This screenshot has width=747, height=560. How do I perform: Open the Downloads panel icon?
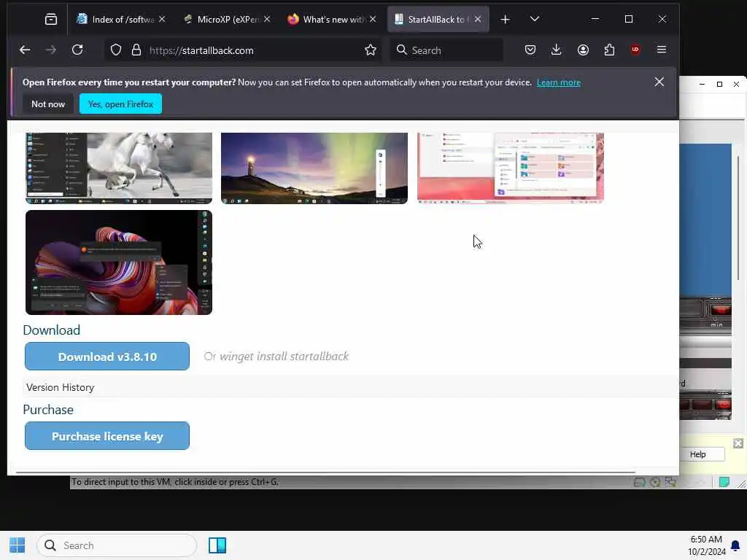[556, 50]
